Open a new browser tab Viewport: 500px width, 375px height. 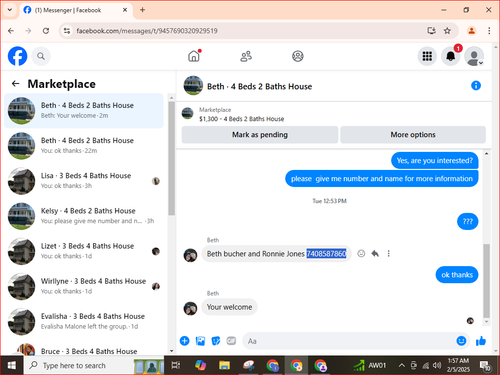coord(142,10)
